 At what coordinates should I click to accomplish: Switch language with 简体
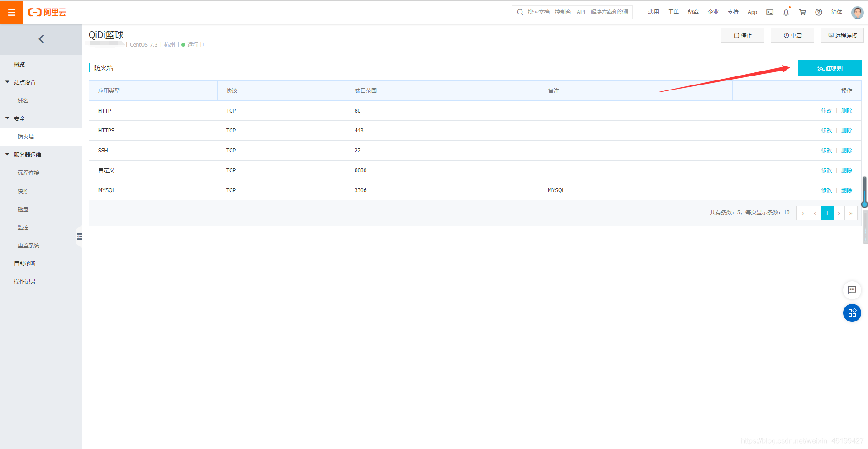coord(837,12)
